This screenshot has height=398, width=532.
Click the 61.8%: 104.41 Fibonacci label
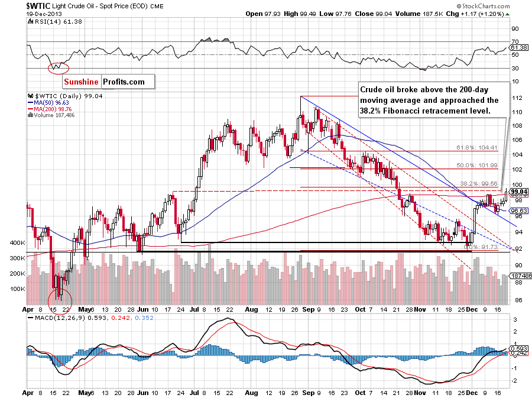[476, 148]
